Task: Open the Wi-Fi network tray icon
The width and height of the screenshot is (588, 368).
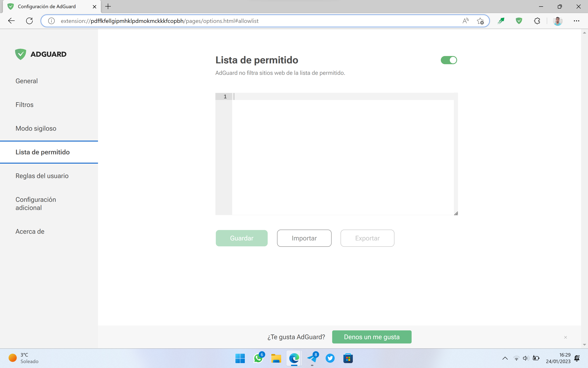Action: coord(516,358)
